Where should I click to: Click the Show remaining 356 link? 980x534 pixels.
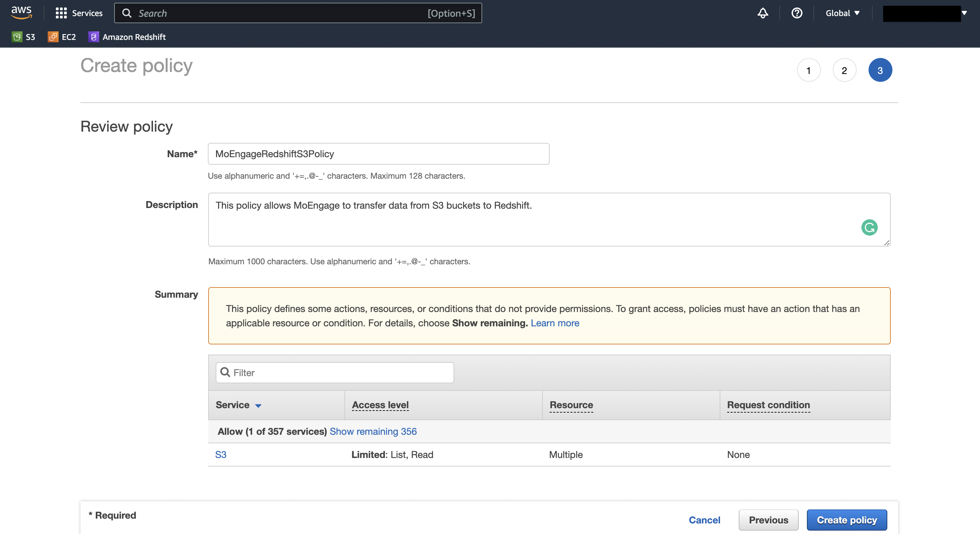pos(373,431)
